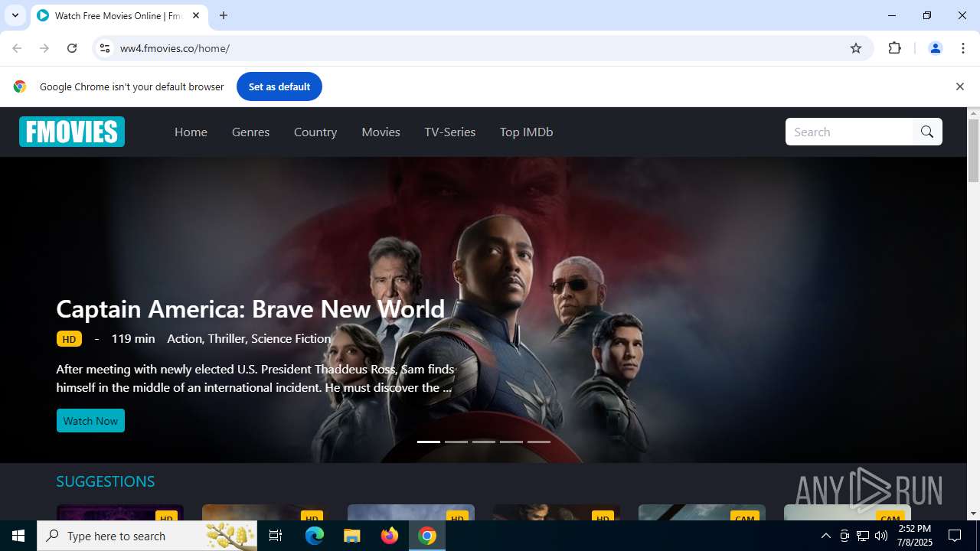View site information icon in address bar

(105, 48)
